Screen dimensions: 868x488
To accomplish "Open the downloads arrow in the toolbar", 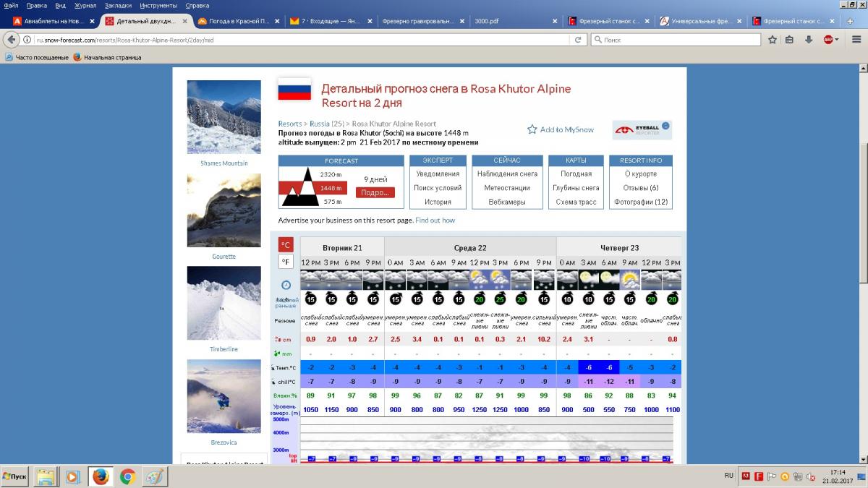I will tap(809, 40).
